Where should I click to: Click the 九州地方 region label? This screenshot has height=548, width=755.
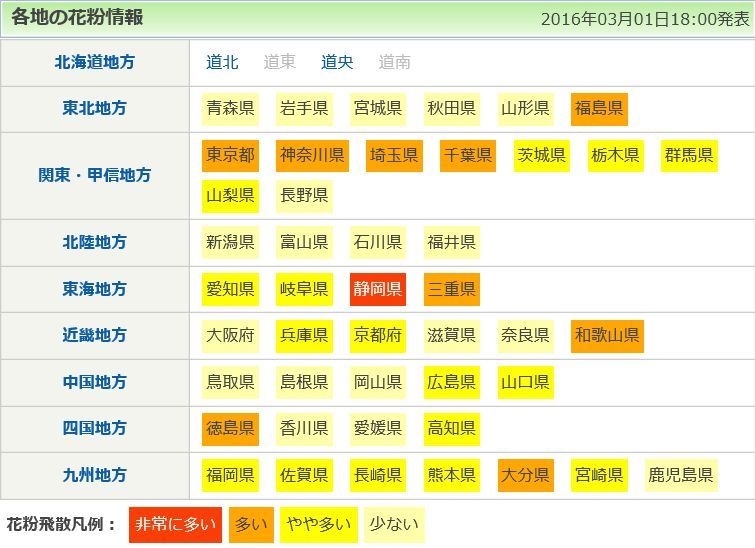tap(95, 474)
